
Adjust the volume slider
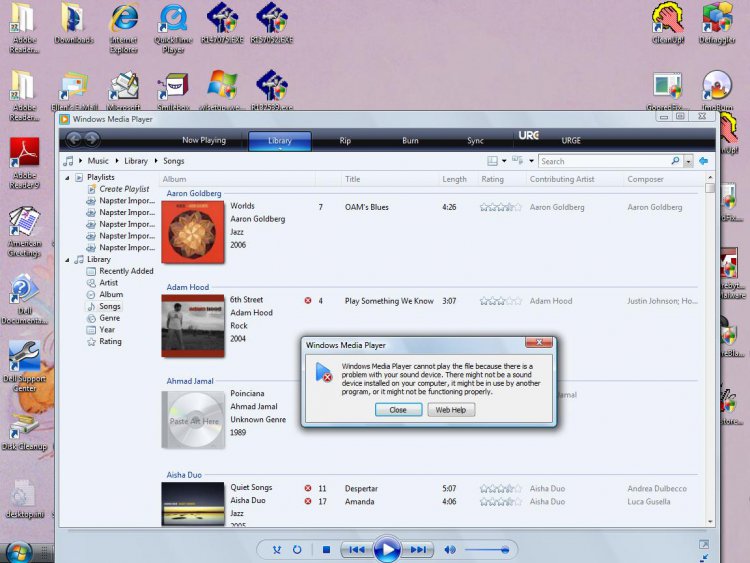coord(486,550)
